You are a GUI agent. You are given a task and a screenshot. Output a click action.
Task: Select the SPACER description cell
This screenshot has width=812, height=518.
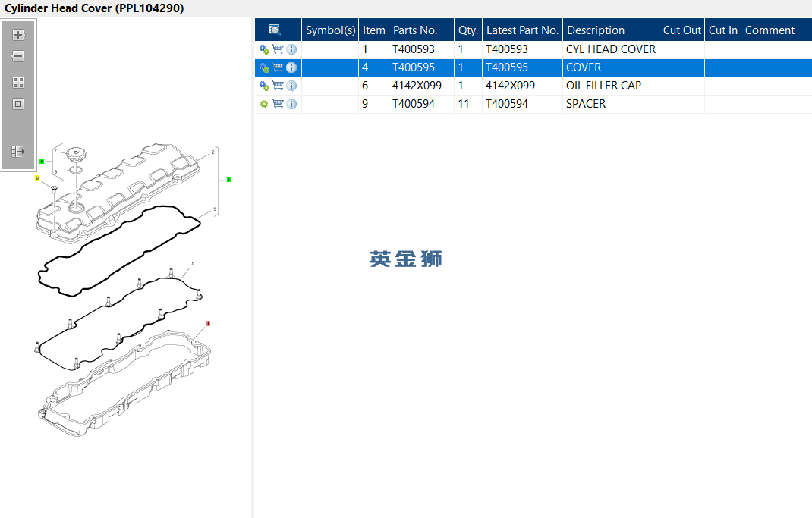[611, 103]
